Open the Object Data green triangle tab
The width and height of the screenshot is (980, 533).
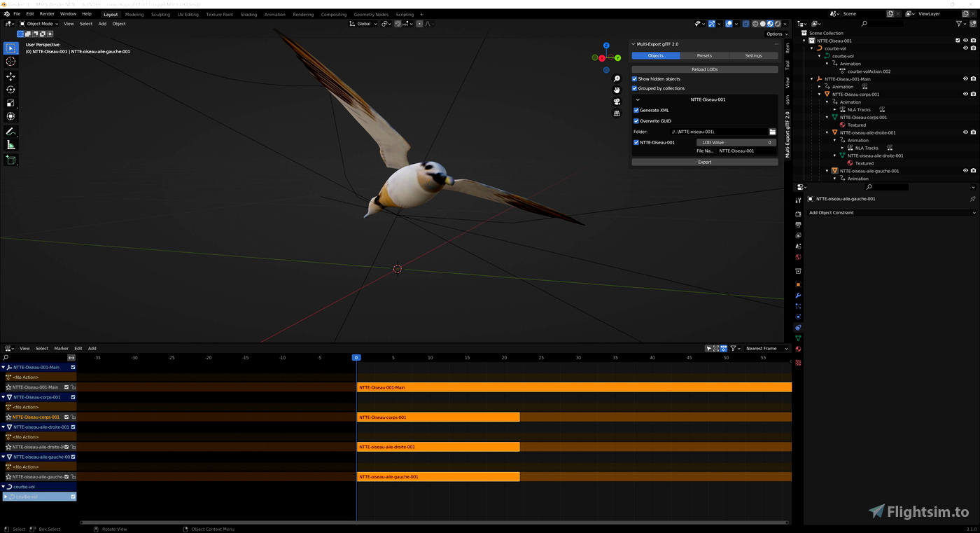tap(798, 338)
